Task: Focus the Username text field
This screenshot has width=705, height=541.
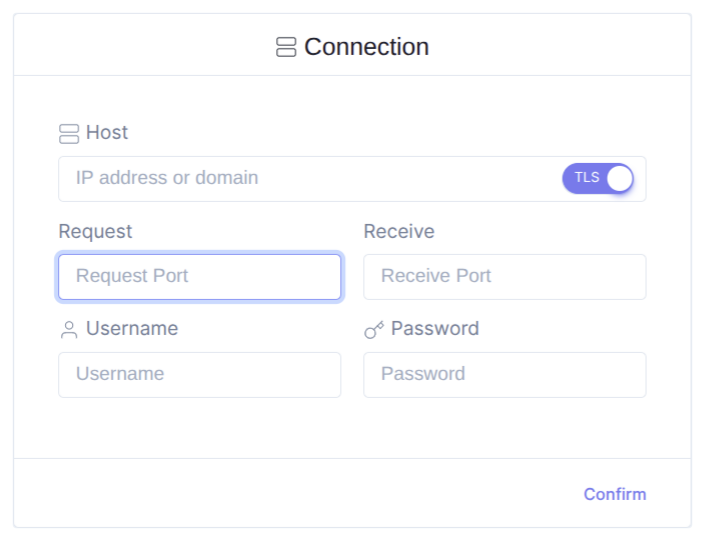Action: (200, 374)
